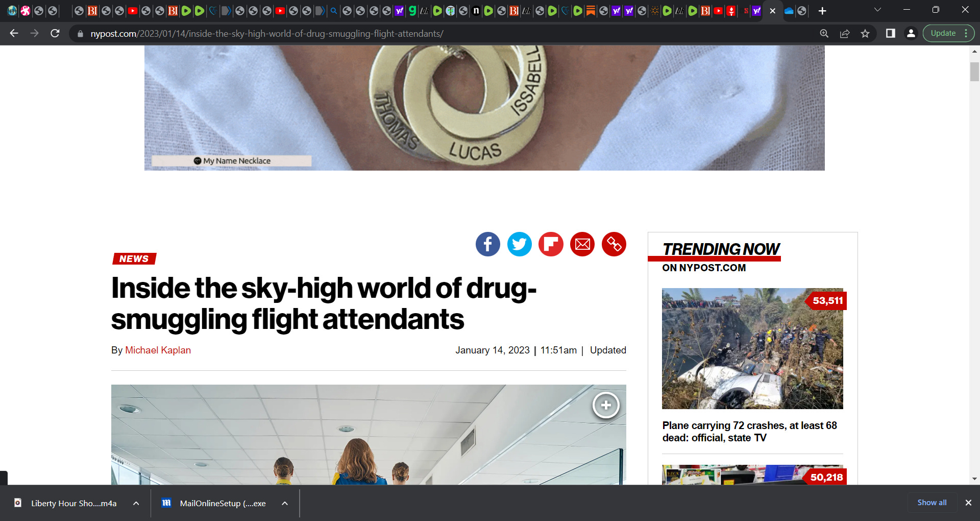Viewport: 980px width, 521px height.
Task: Bookmark this page with star icon
Action: click(x=865, y=33)
